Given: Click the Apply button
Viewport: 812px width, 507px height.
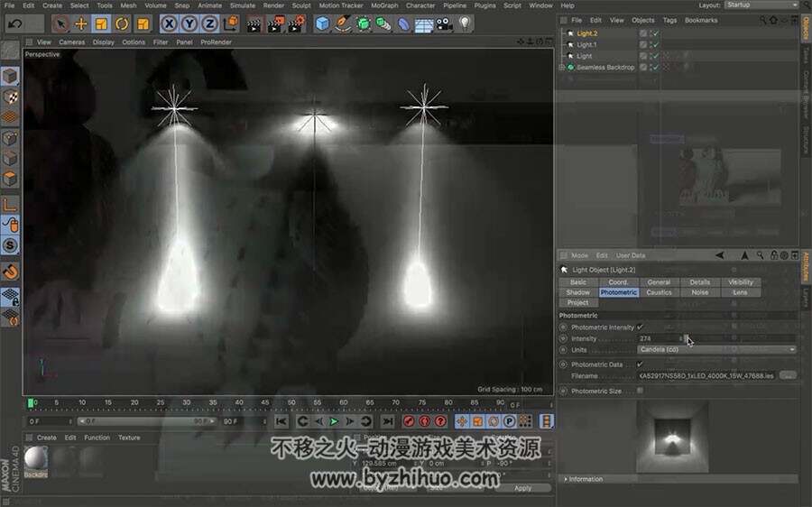Looking at the screenshot, I should click(522, 488).
